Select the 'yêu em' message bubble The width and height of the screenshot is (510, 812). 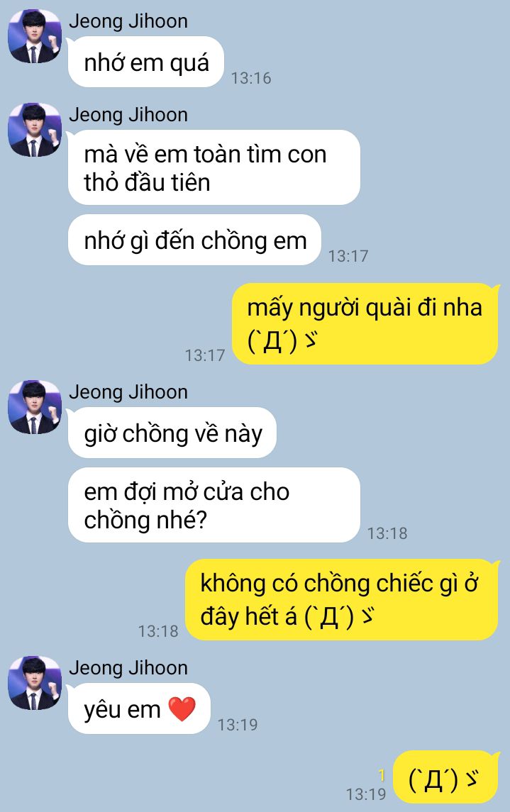139,708
